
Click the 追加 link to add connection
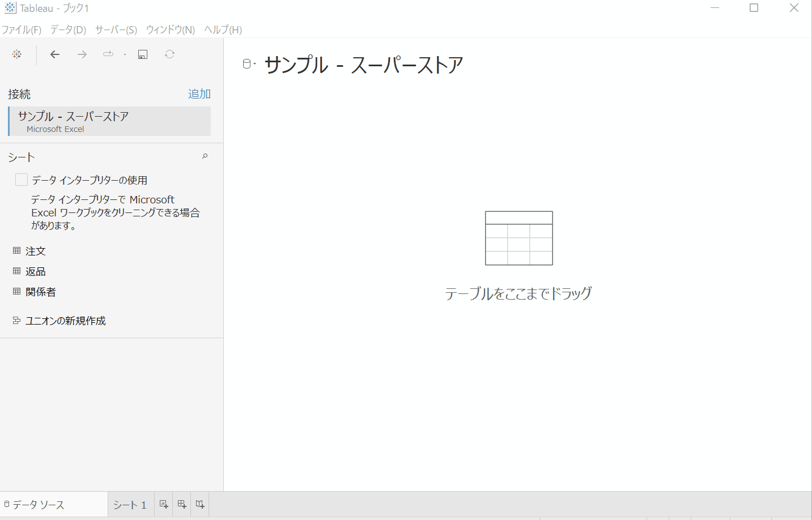(199, 94)
